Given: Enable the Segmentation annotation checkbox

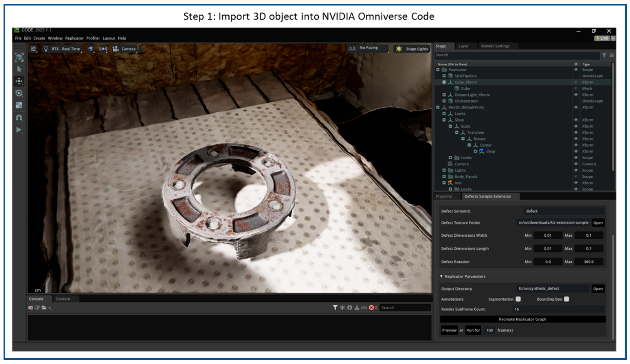Looking at the screenshot, I should pos(518,299).
